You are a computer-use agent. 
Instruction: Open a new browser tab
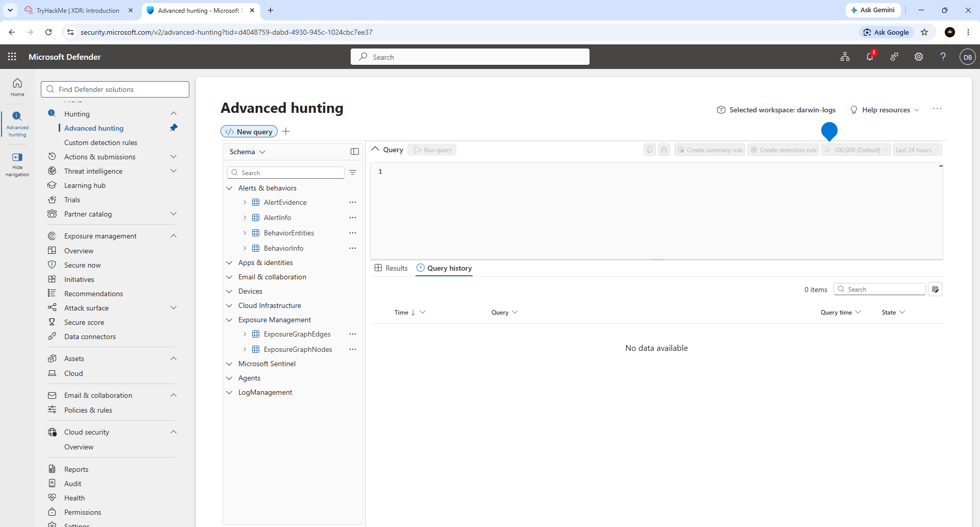[271, 10]
